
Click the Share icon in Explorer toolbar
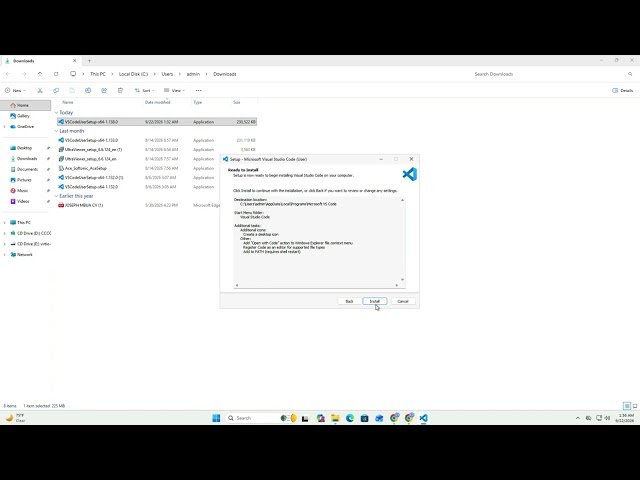click(x=104, y=90)
